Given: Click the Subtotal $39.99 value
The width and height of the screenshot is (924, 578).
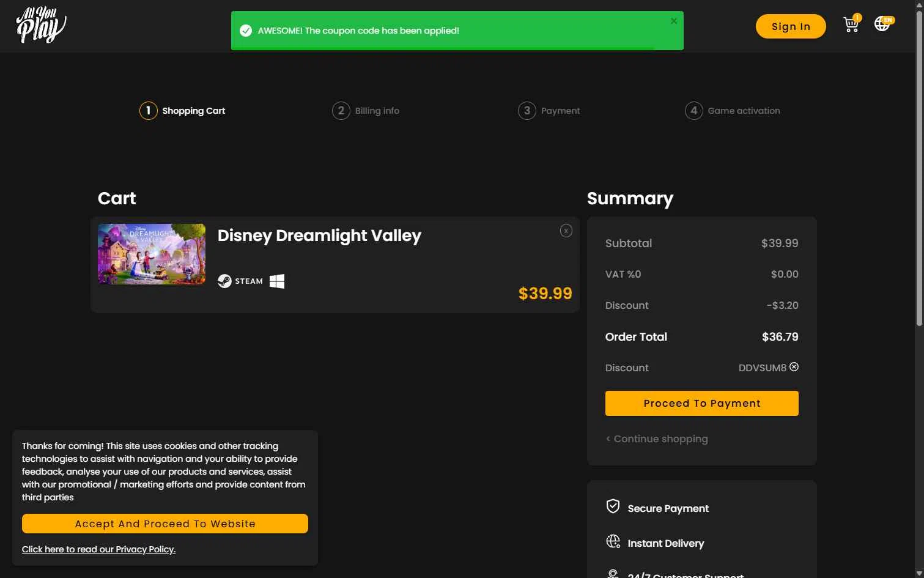Looking at the screenshot, I should point(780,243).
